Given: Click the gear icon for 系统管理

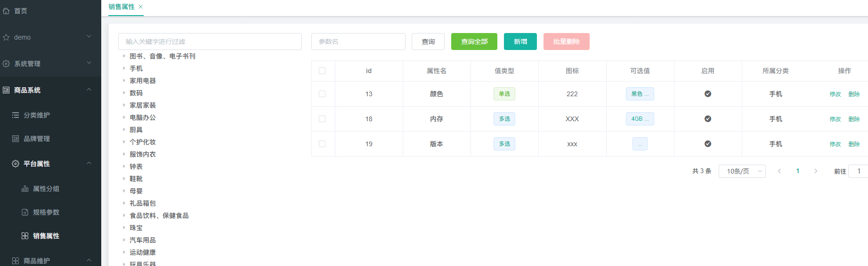Looking at the screenshot, I should click(6, 64).
